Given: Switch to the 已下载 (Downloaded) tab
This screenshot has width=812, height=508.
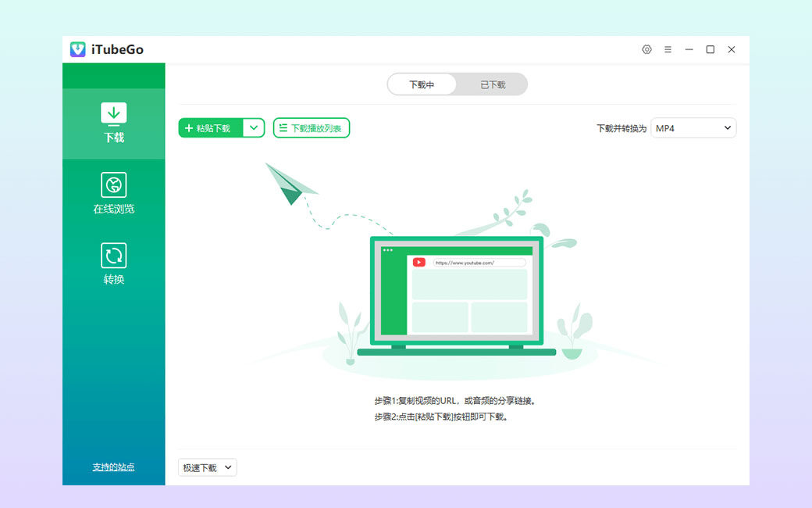Looking at the screenshot, I should pyautogui.click(x=493, y=84).
